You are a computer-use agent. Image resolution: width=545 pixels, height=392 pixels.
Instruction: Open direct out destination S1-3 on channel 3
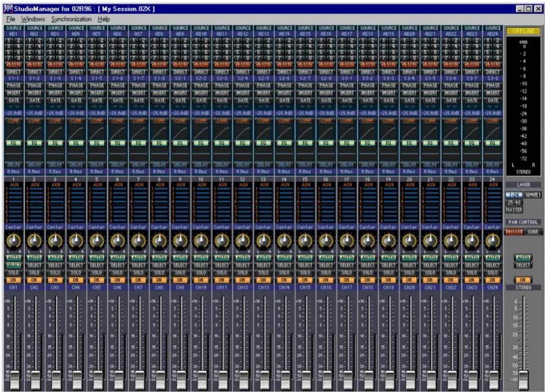(55, 78)
